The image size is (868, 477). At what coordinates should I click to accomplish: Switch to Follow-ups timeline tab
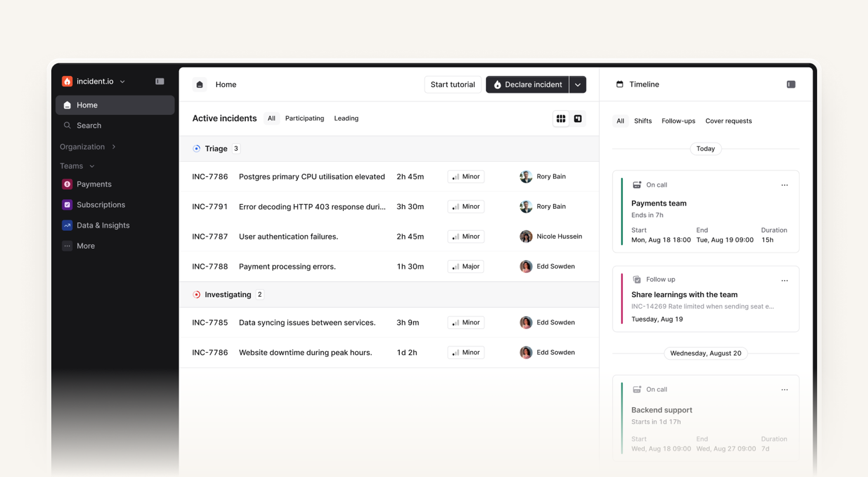point(678,121)
